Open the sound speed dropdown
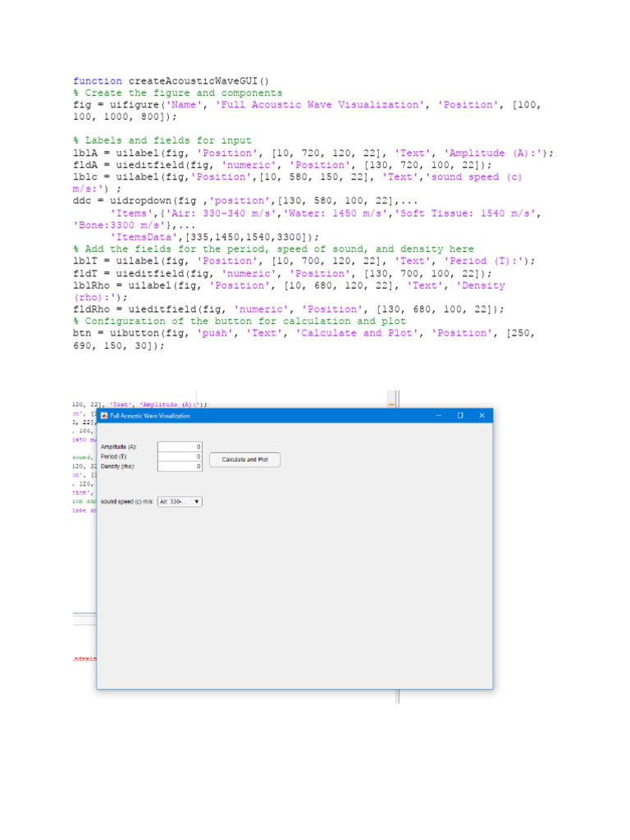Image resolution: width=630 pixels, height=840 pixels. (180, 501)
